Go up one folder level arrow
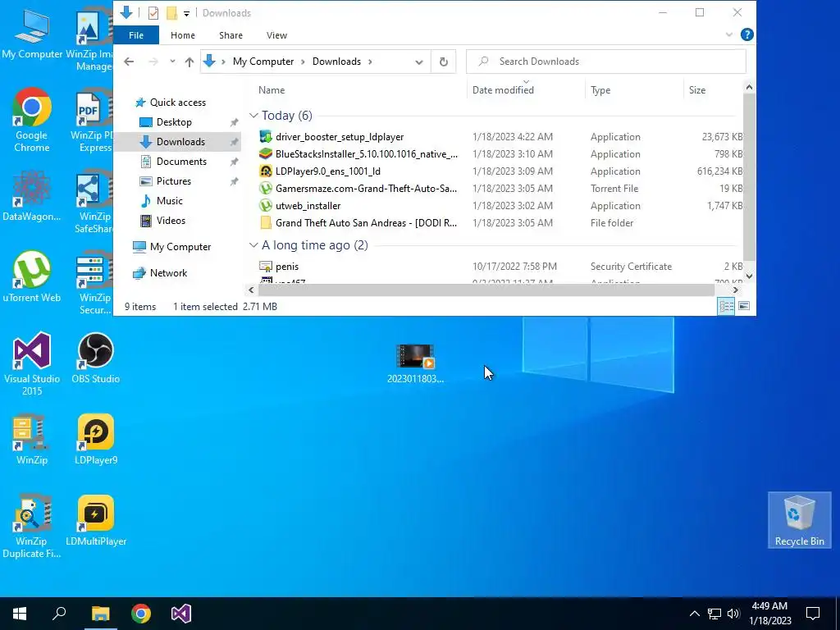 tap(189, 62)
